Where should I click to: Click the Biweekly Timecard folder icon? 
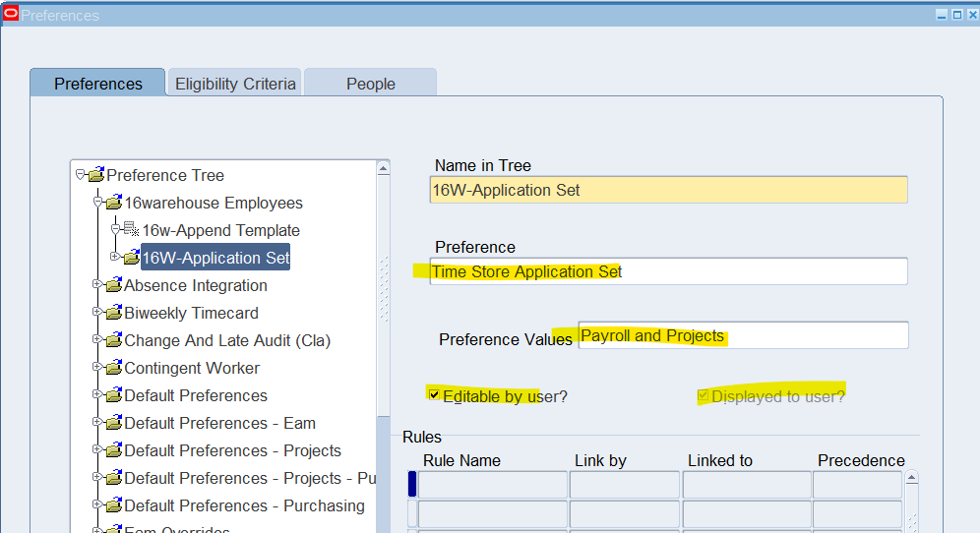click(x=113, y=314)
